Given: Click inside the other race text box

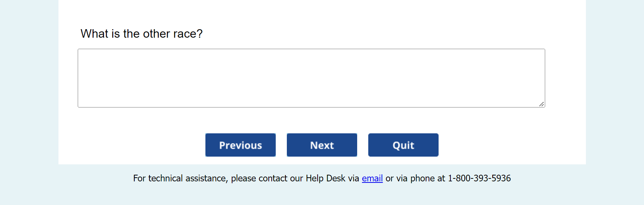Looking at the screenshot, I should (x=311, y=78).
